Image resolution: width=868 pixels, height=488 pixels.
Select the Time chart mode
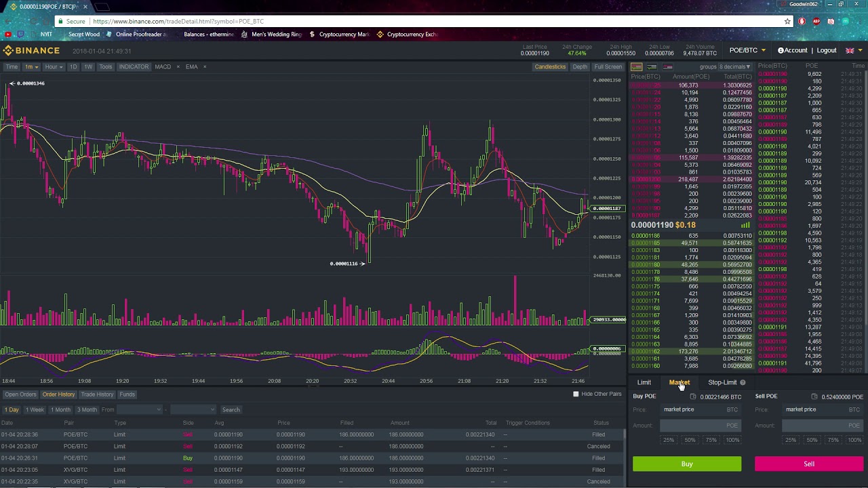click(12, 66)
